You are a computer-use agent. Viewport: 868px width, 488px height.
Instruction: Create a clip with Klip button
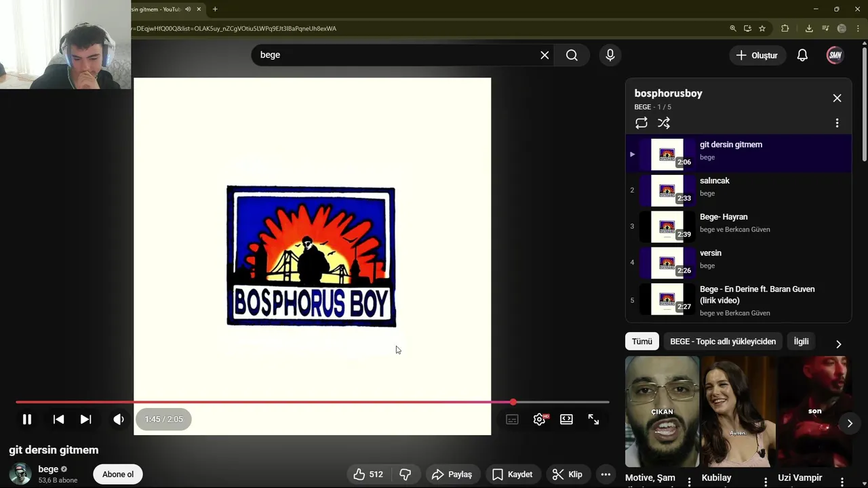point(568,474)
